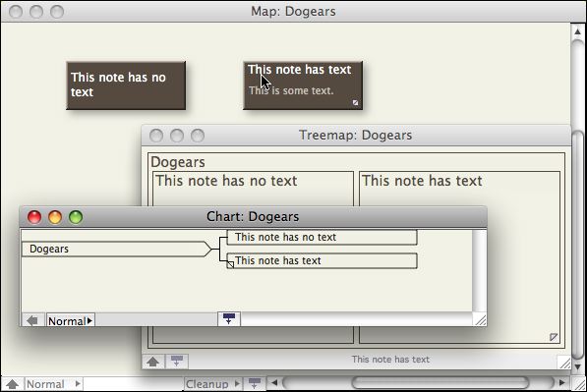Select 'This note has text' chart node
The image size is (587, 392).
click(x=322, y=260)
